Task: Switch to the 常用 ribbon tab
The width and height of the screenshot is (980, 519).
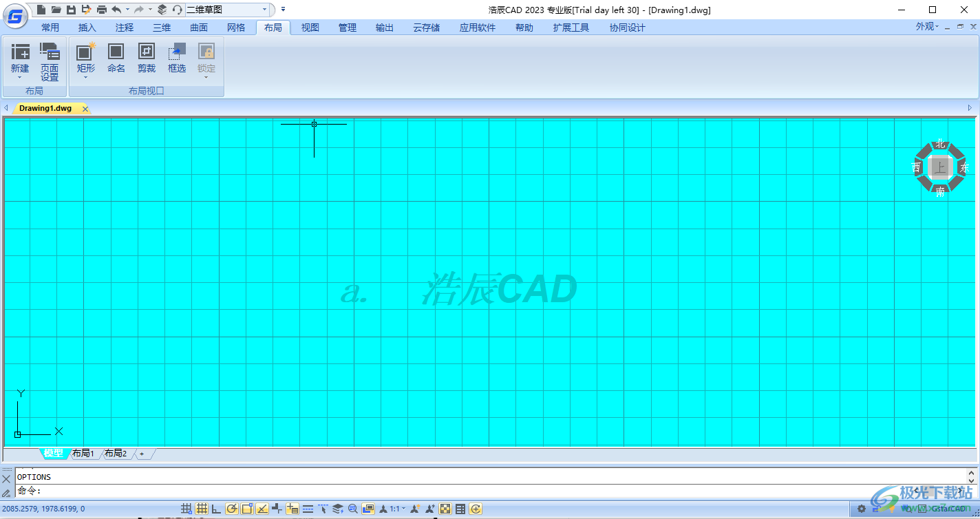Action: pyautogui.click(x=50, y=28)
